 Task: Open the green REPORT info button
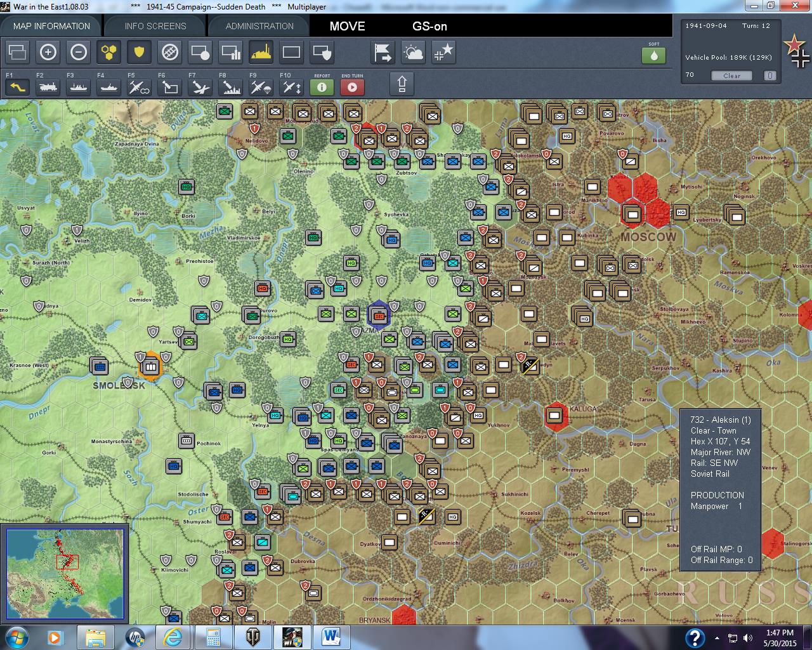(x=322, y=86)
